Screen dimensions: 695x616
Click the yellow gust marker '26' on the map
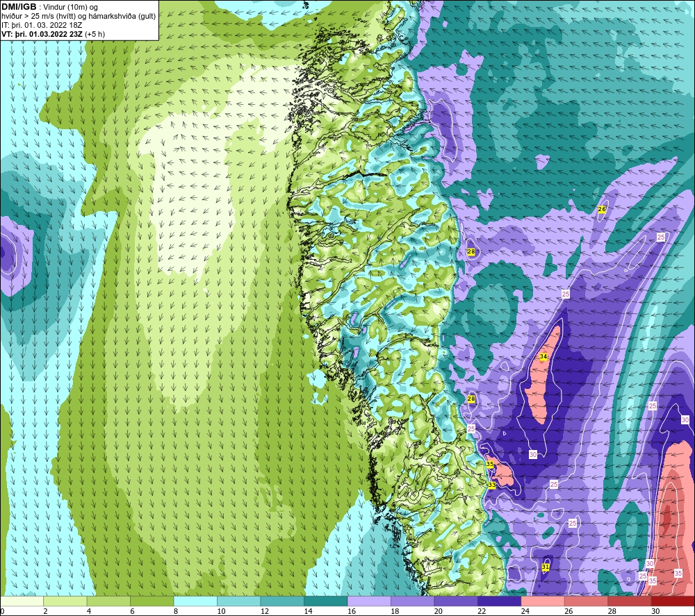pyautogui.click(x=602, y=209)
